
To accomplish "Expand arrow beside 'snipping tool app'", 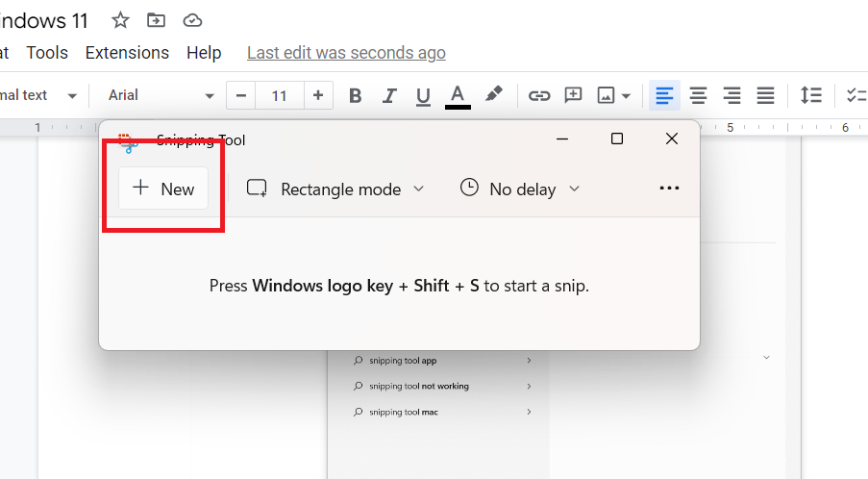I will [x=529, y=361].
